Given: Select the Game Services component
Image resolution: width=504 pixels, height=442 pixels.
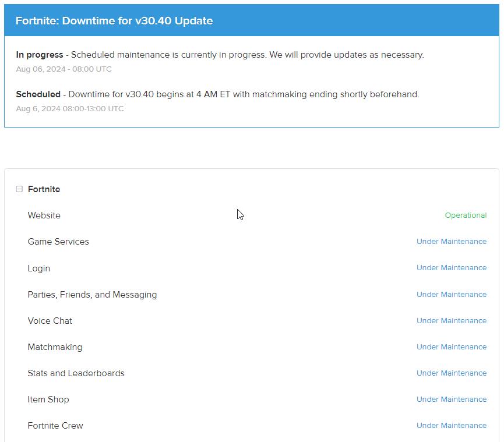Looking at the screenshot, I should 58,242.
